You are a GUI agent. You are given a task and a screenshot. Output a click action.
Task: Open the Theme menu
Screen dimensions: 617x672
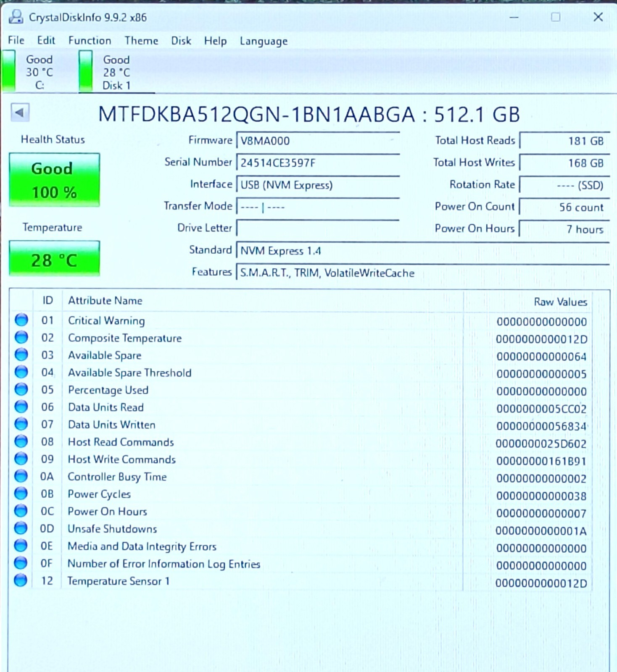point(141,41)
